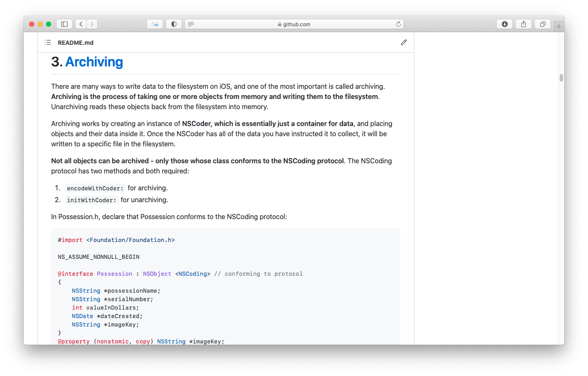This screenshot has height=376, width=588.
Task: Click NSDate *dateCreated; line
Action: tap(107, 316)
